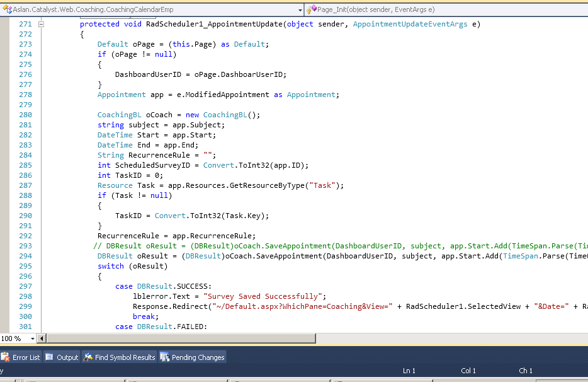Click the horizontal scrollbar thumb
This screenshot has height=382, width=588.
(181, 339)
